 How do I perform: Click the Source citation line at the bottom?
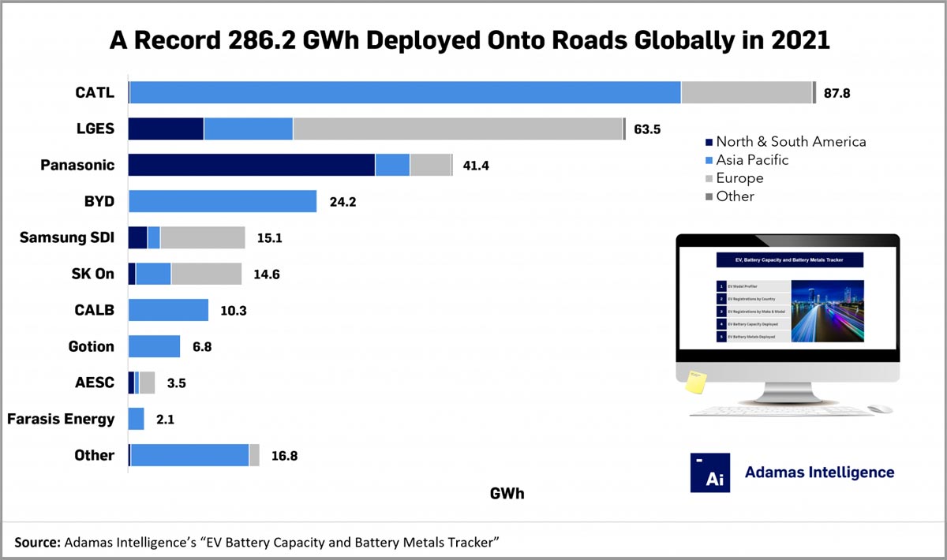(259, 542)
